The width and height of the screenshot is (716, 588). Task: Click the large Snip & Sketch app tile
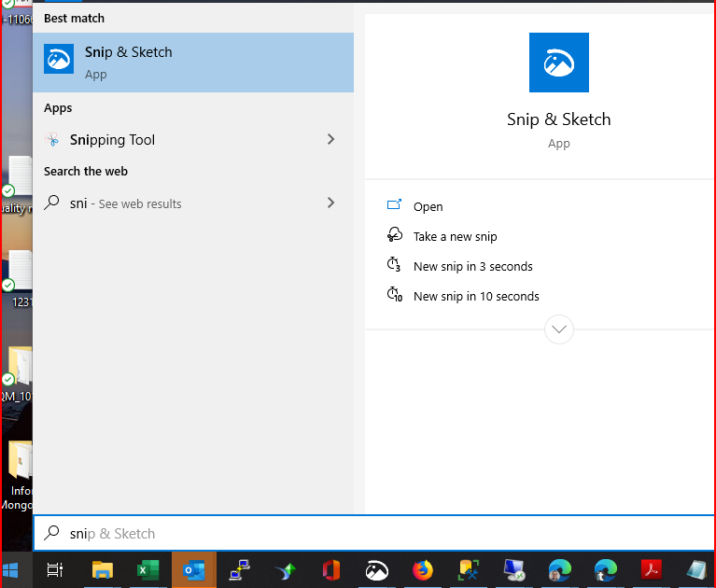tap(558, 63)
